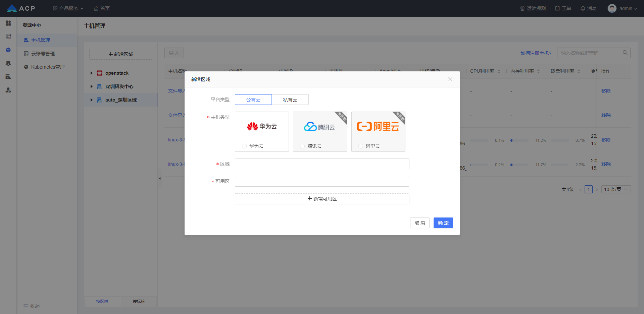Screen dimensions: 644x314
Task: Click the 新增区域 button in tree panel
Action: 121,54
